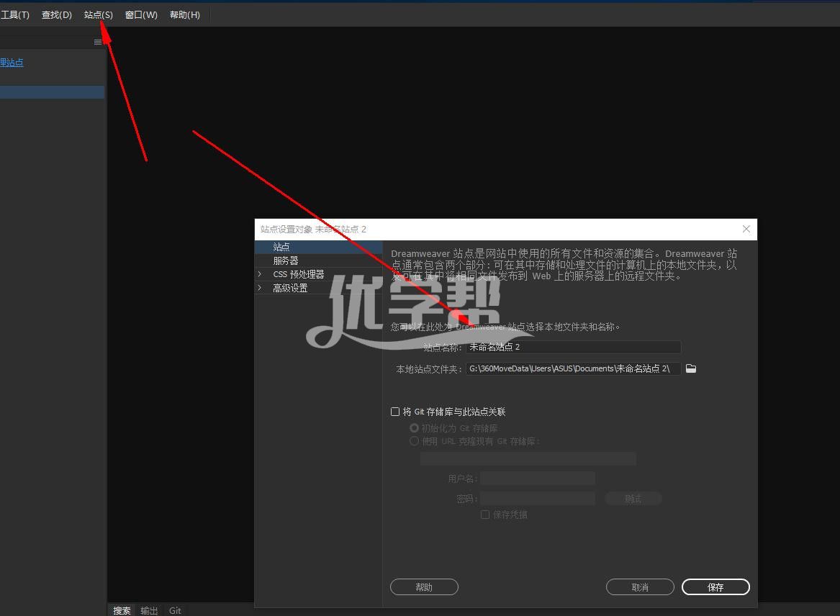The height and width of the screenshot is (616, 840).
Task: Open the panel options menu icon
Action: click(98, 42)
